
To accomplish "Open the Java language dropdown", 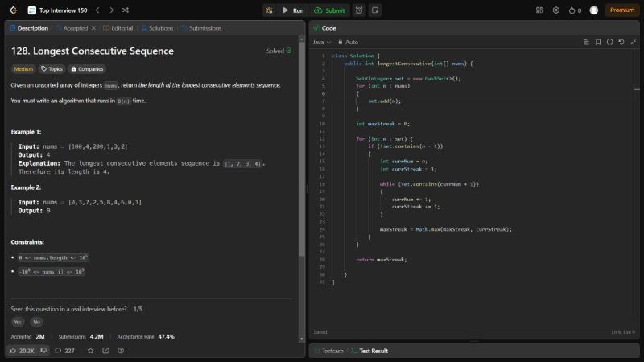I will point(322,43).
